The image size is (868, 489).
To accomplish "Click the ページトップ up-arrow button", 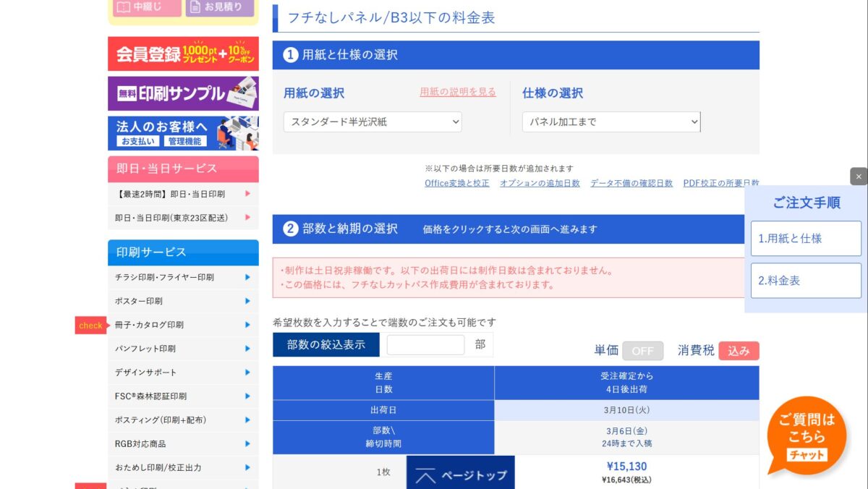I will 461,475.
